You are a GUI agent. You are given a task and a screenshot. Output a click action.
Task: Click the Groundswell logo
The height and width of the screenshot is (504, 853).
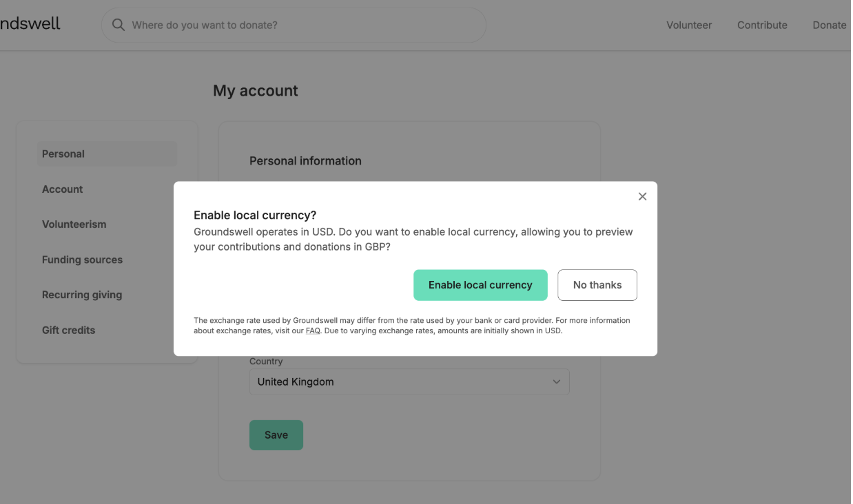click(x=30, y=23)
